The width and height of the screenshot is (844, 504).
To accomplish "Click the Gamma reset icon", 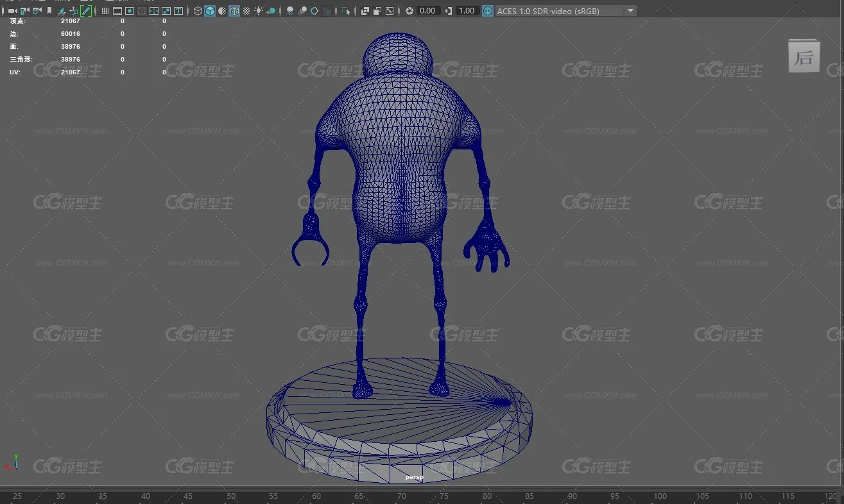I will click(x=448, y=11).
